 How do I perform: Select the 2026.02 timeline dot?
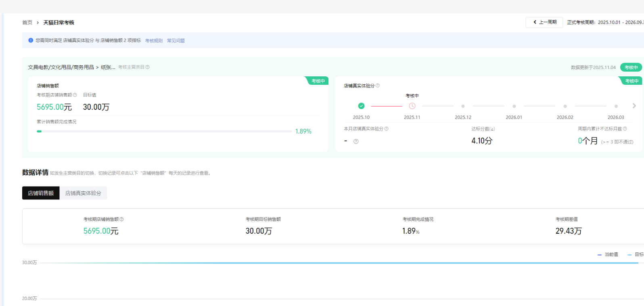pos(565,106)
